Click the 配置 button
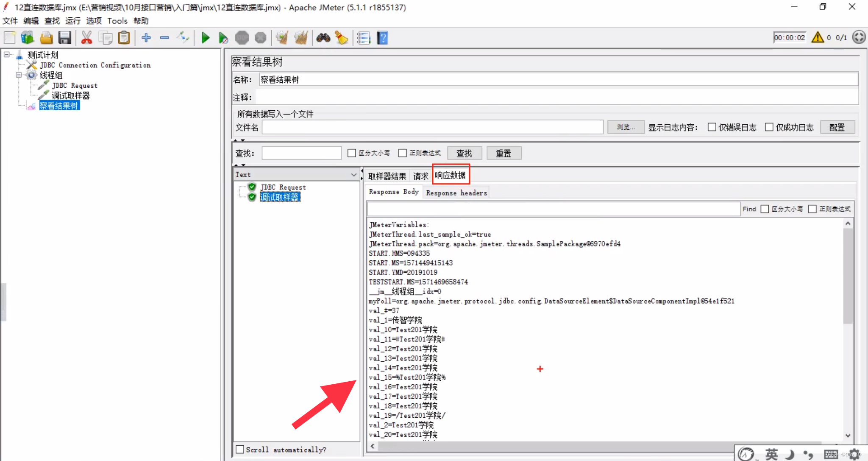The height and width of the screenshot is (461, 868). (837, 127)
